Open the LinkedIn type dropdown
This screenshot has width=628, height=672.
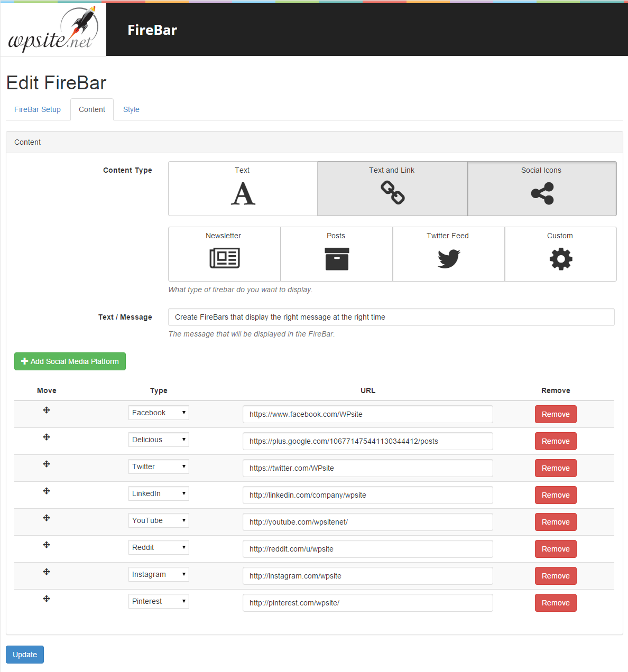pyautogui.click(x=159, y=493)
